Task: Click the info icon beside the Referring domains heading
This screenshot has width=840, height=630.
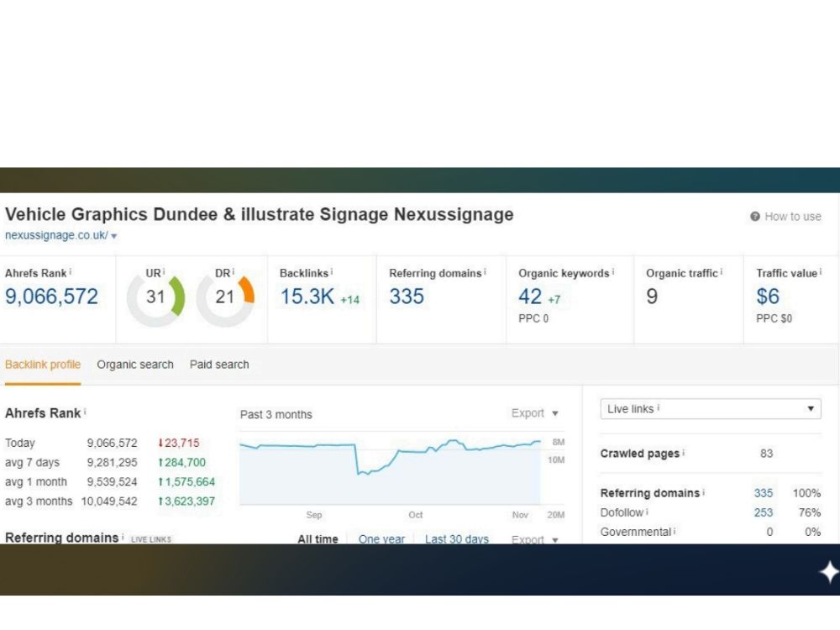Action: tap(123, 536)
